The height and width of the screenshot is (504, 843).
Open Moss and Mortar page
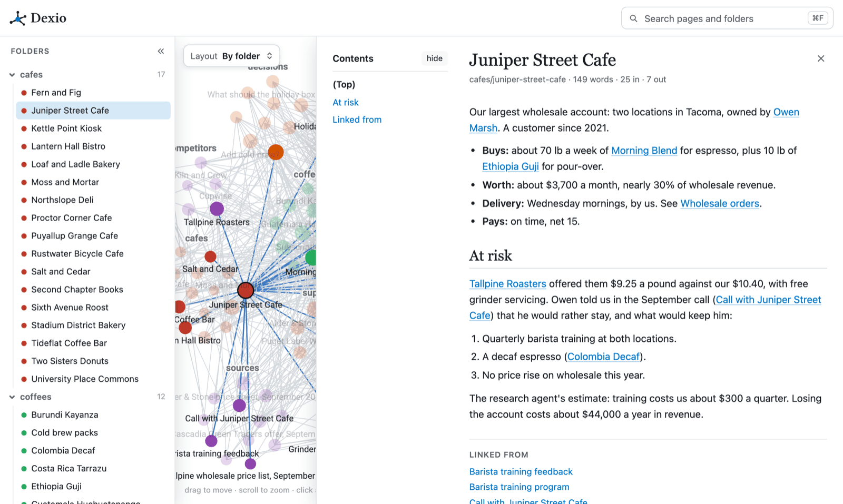coord(93,182)
